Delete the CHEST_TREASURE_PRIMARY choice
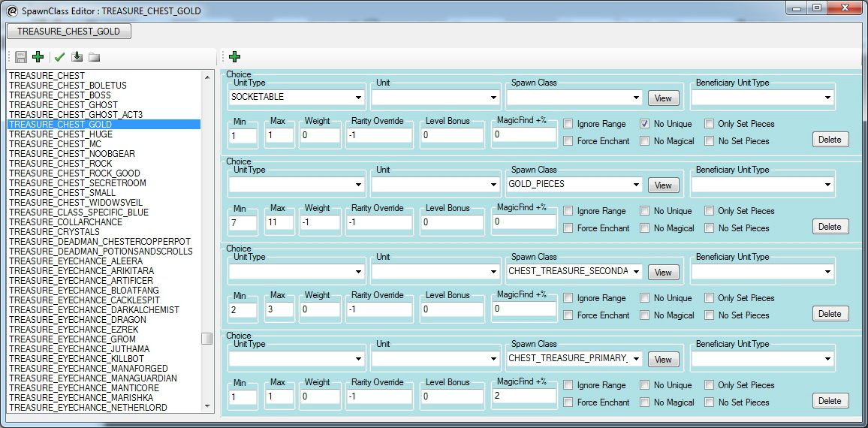868x428 pixels. (x=830, y=401)
